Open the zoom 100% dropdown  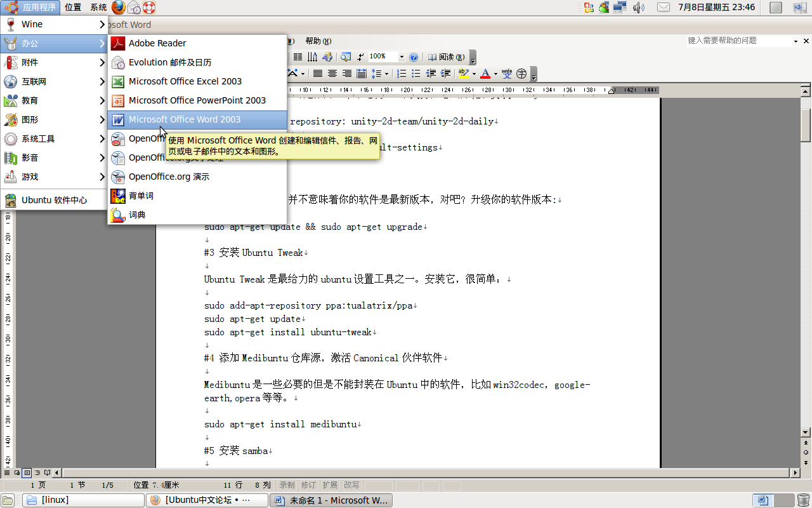pos(402,57)
